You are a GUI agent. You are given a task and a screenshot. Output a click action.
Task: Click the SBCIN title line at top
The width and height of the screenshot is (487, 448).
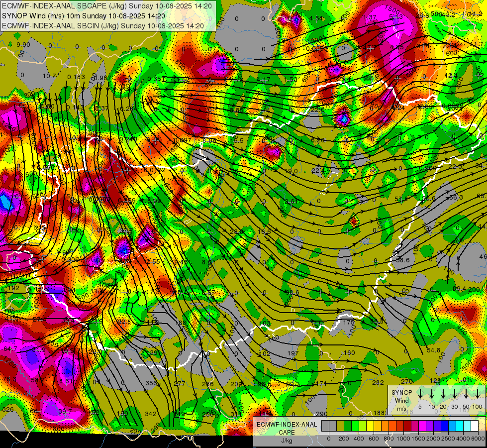click(x=103, y=26)
